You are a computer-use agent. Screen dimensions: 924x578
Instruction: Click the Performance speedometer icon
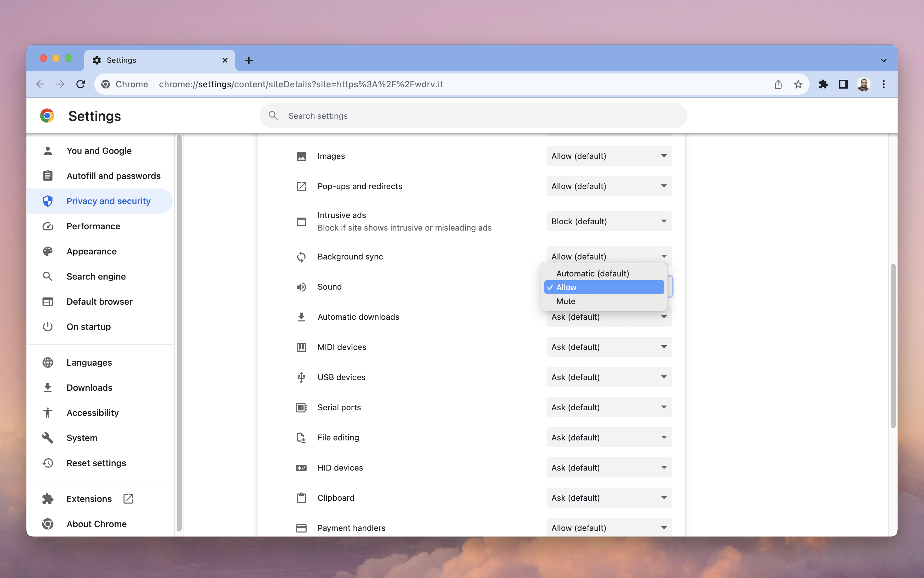pyautogui.click(x=47, y=226)
